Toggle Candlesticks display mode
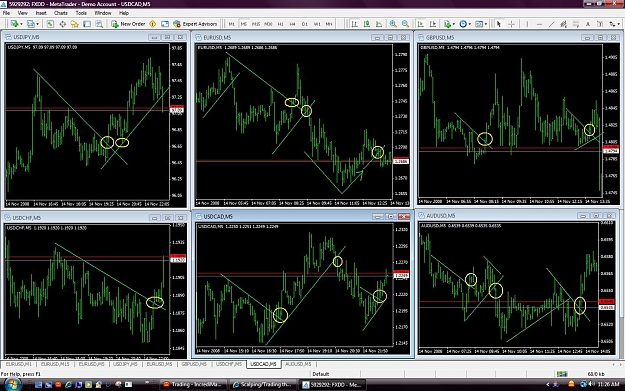The image size is (625, 391). point(367,24)
